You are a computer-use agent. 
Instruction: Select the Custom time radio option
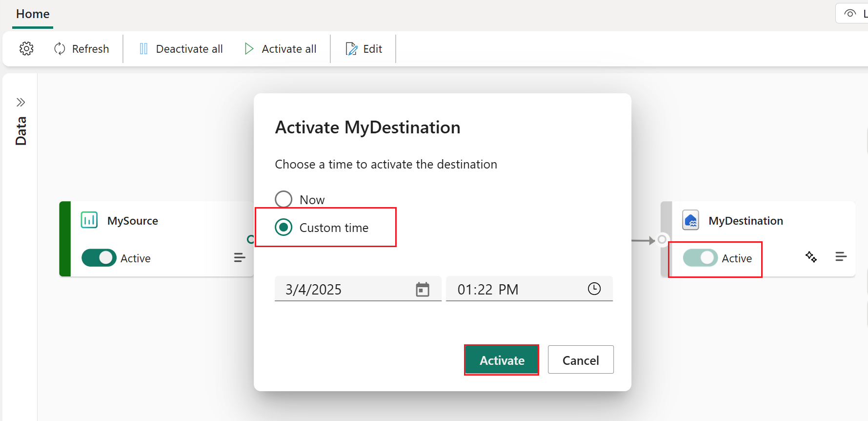(x=283, y=227)
